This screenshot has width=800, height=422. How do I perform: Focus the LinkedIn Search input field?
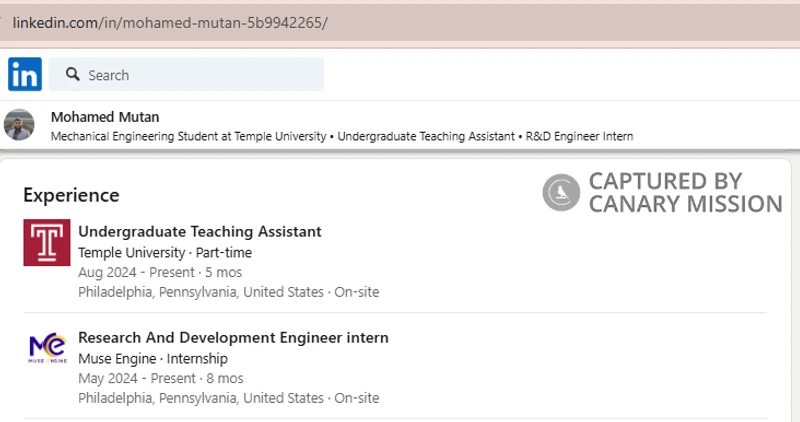point(186,75)
